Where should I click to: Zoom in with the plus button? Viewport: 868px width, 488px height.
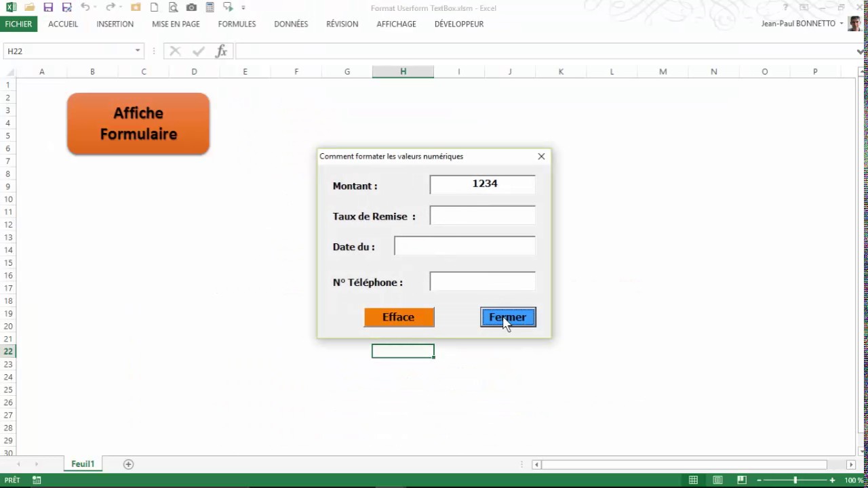pos(832,481)
